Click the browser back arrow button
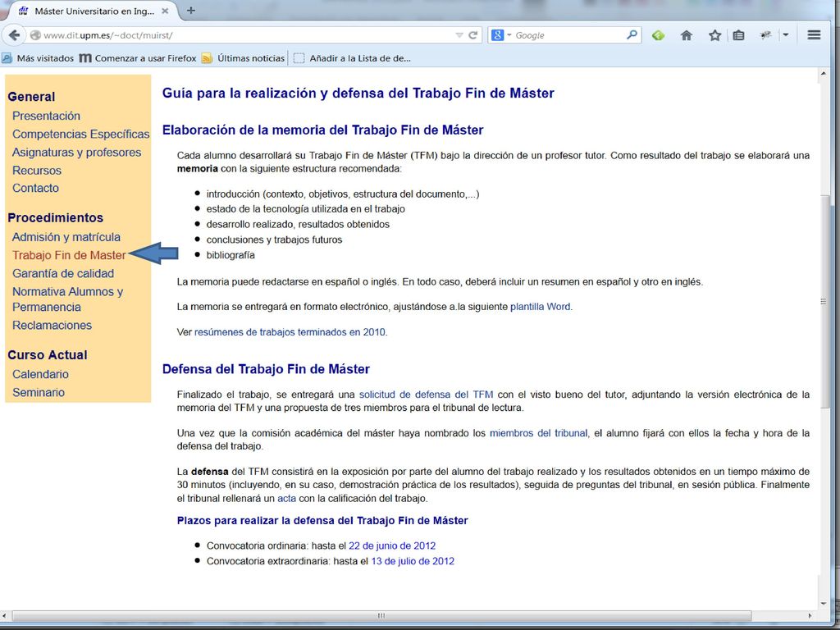 click(15, 35)
